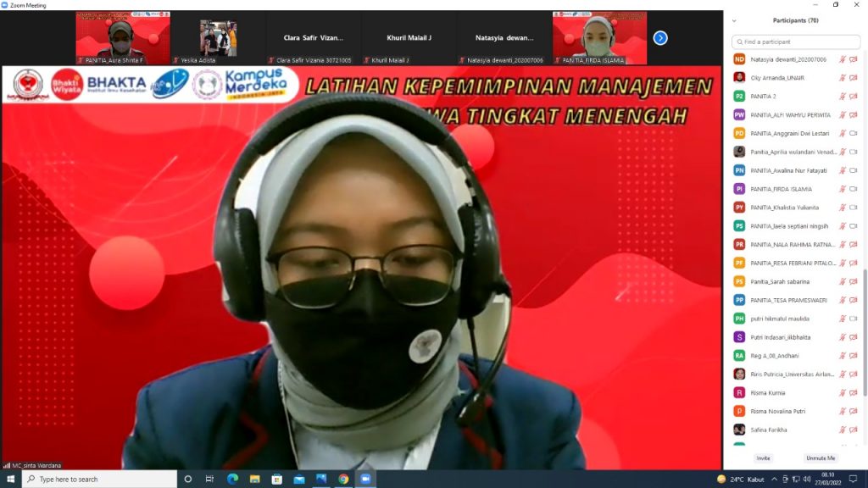Open Task View on the taskbar

[209, 480]
